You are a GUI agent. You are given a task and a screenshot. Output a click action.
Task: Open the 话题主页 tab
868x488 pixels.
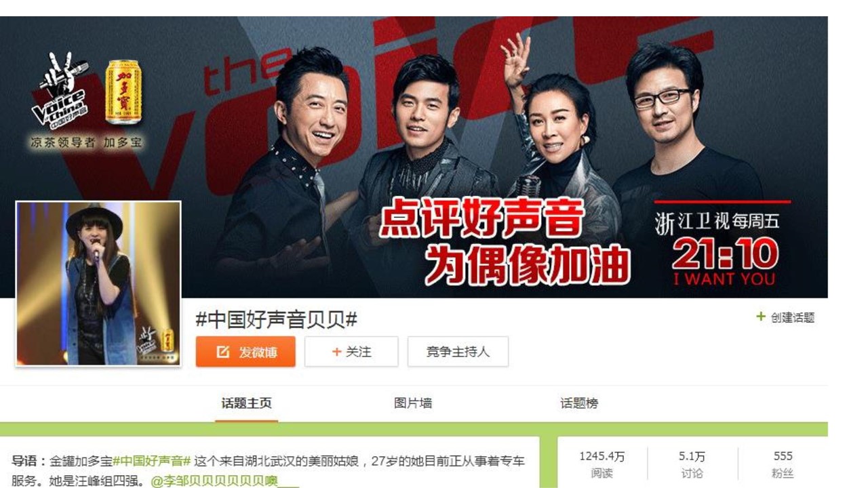[x=247, y=403]
